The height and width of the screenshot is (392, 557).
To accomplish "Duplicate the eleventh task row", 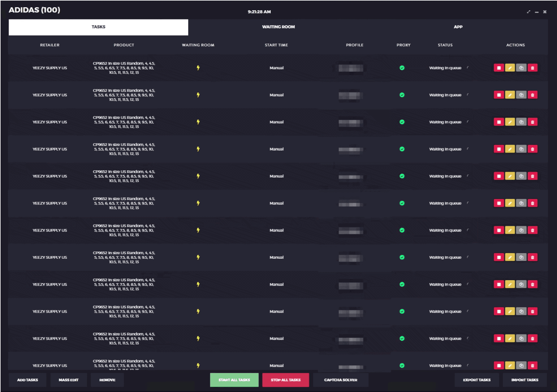I will [521, 338].
